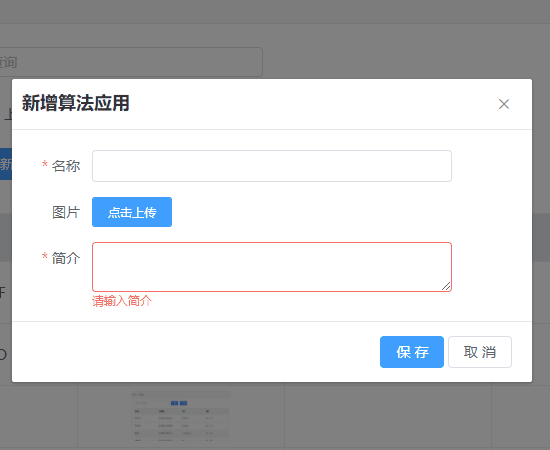Click the 新增算法应用 dialog title
The image size is (550, 450).
point(76,103)
